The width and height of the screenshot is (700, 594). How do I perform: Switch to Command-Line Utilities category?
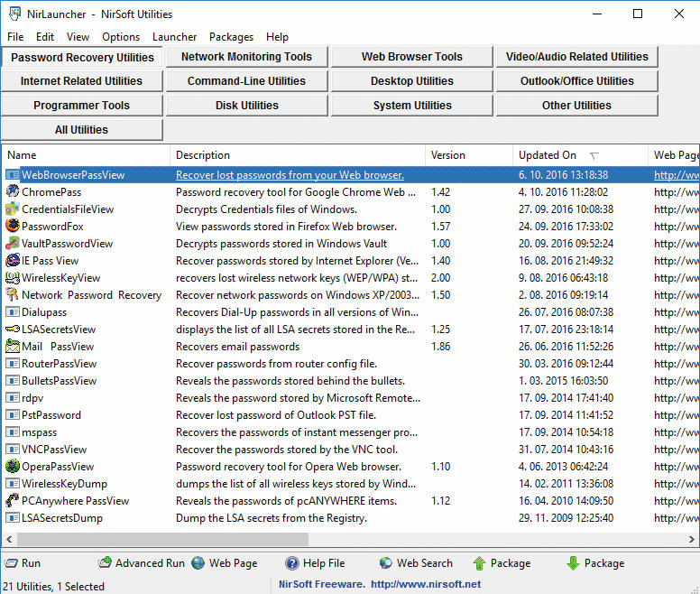247,81
